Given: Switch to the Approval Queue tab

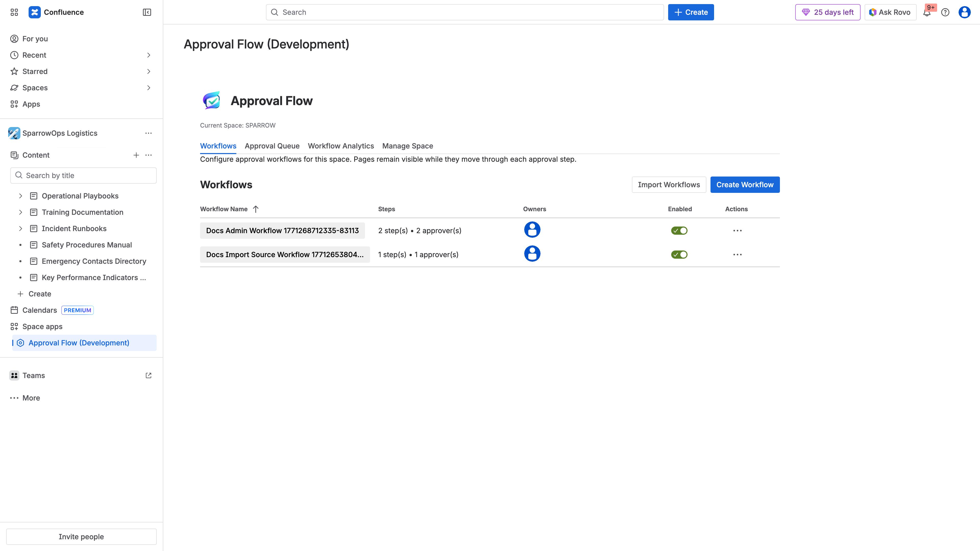Looking at the screenshot, I should point(272,146).
